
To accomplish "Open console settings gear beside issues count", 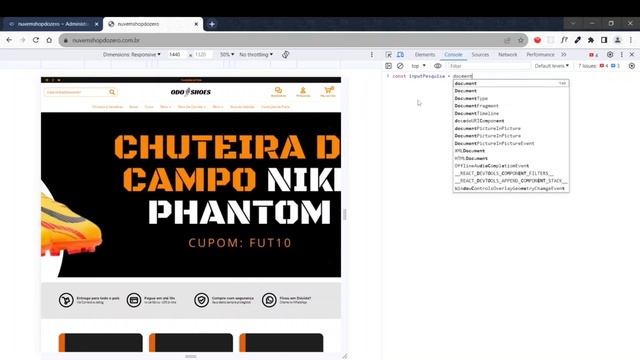I will click(632, 66).
